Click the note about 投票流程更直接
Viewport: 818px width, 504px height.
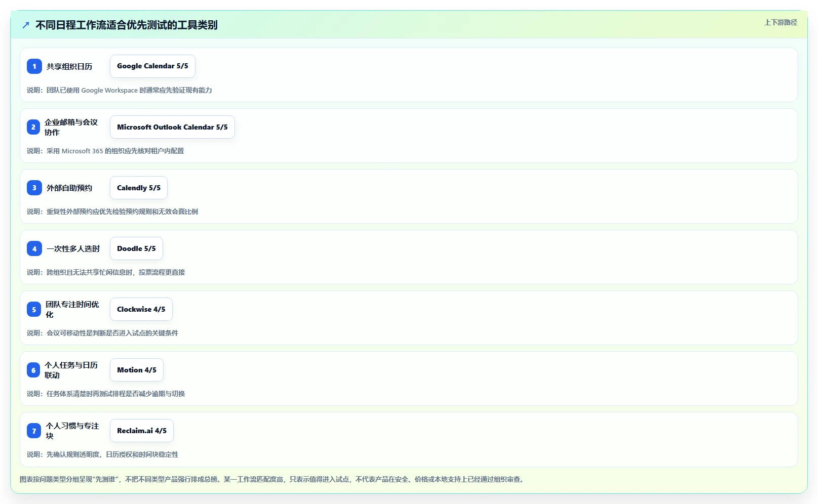coord(106,272)
